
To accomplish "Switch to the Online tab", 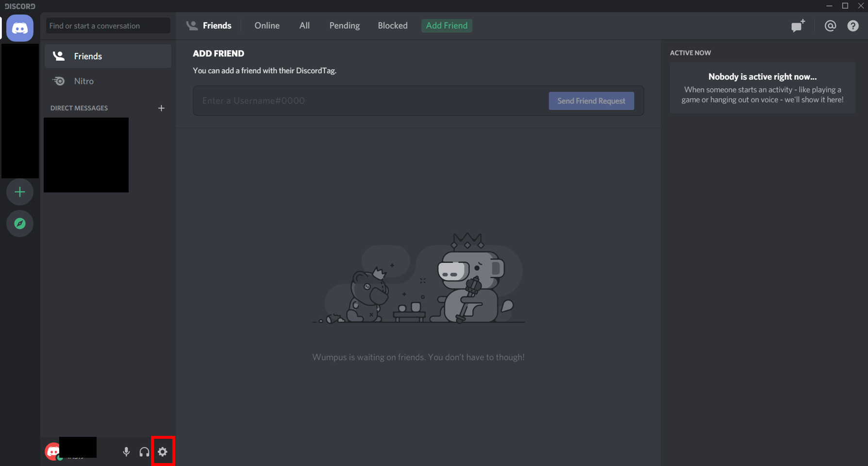I will [x=267, y=26].
